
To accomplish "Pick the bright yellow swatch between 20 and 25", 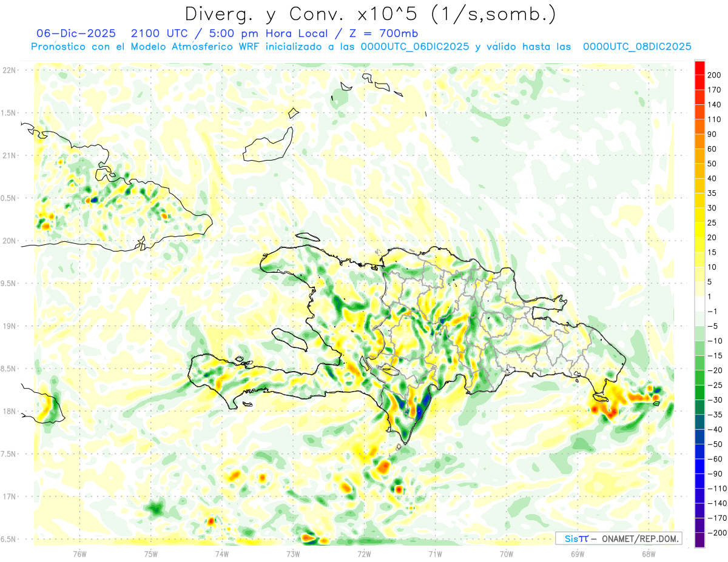I will tap(699, 230).
